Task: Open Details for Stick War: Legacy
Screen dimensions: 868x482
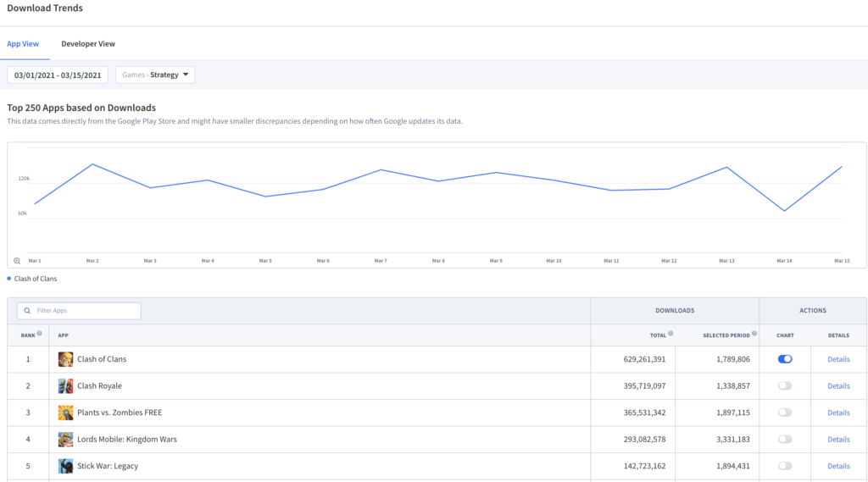Action: [838, 466]
